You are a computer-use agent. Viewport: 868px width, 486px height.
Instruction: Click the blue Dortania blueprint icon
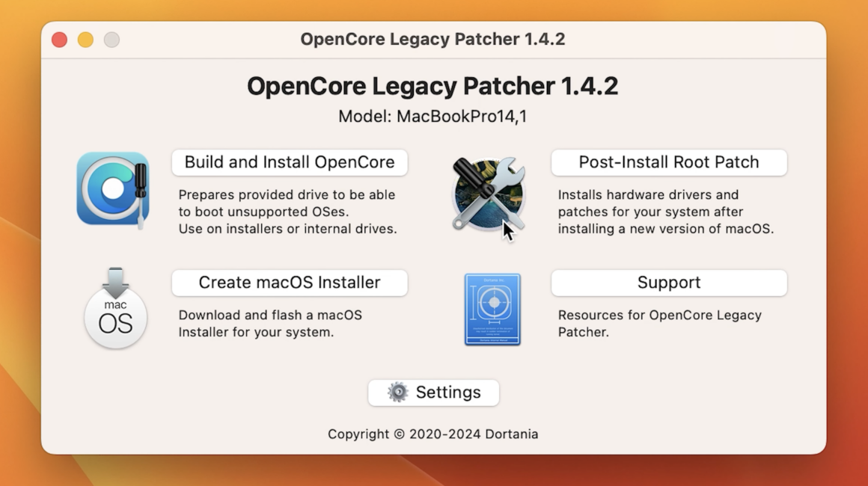492,309
